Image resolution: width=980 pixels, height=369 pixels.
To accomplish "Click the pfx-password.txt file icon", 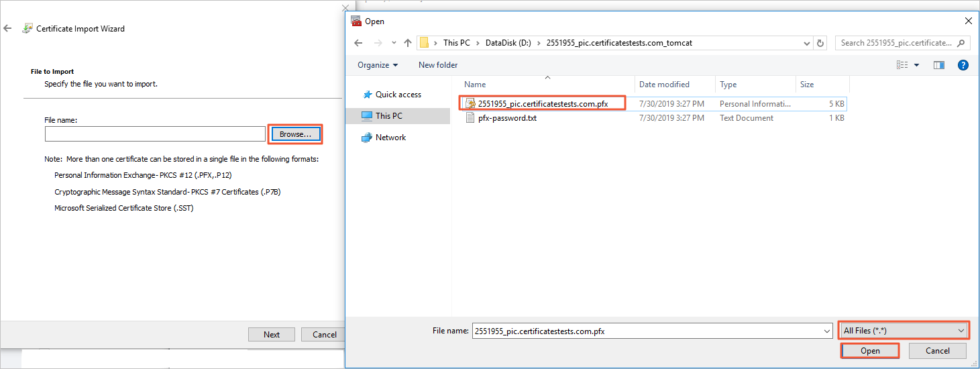I will [x=471, y=118].
